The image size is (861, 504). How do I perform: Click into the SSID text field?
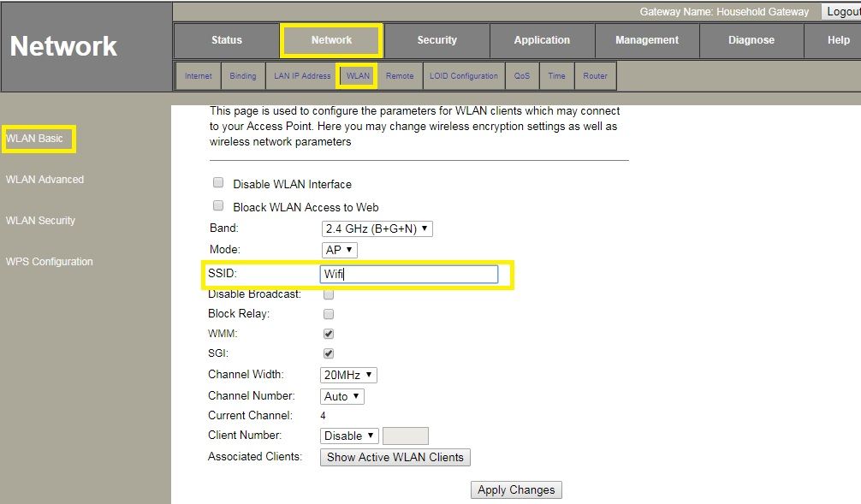pyautogui.click(x=409, y=275)
